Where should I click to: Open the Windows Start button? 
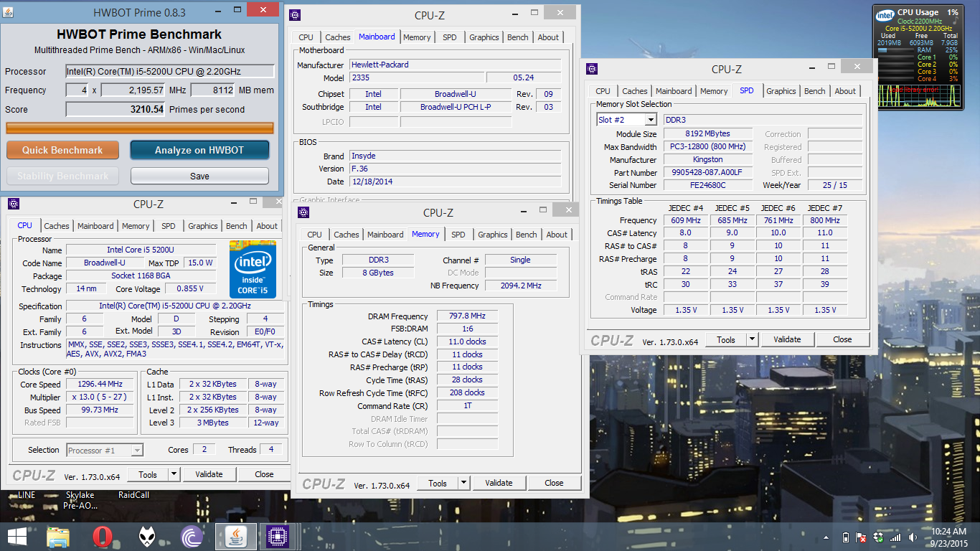click(17, 537)
